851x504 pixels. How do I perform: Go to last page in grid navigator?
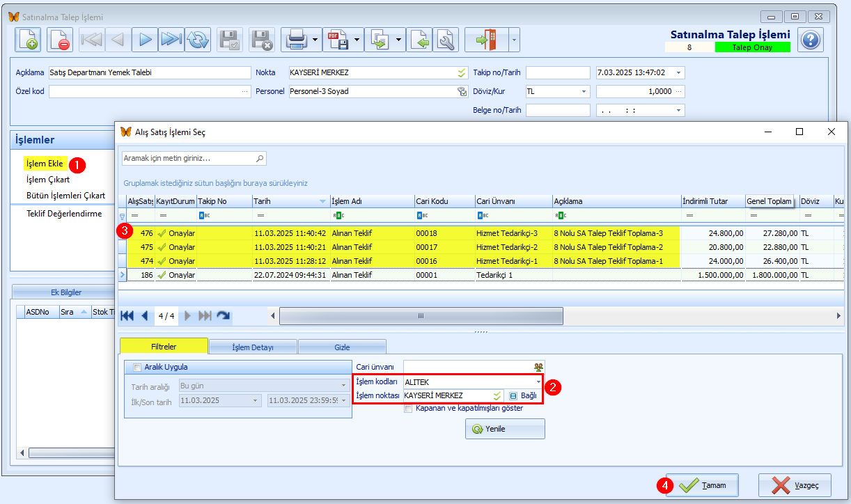pyautogui.click(x=205, y=316)
